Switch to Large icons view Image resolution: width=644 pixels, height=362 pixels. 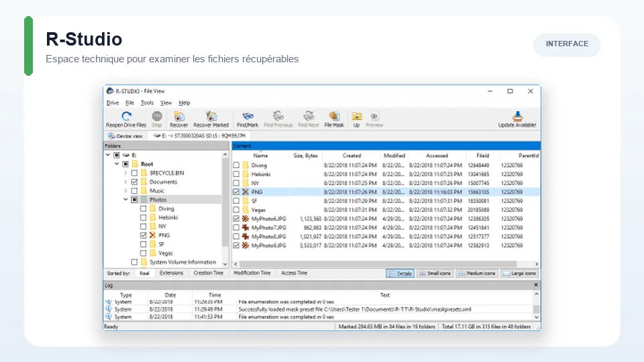coord(519,274)
